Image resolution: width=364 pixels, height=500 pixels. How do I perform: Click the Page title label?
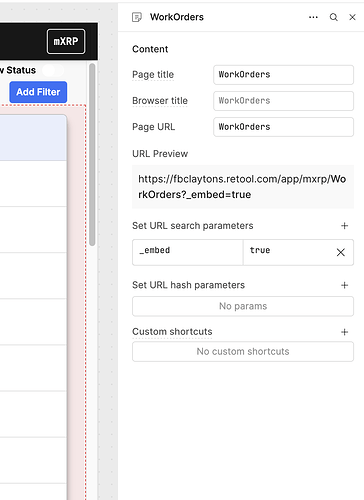pyautogui.click(x=153, y=75)
